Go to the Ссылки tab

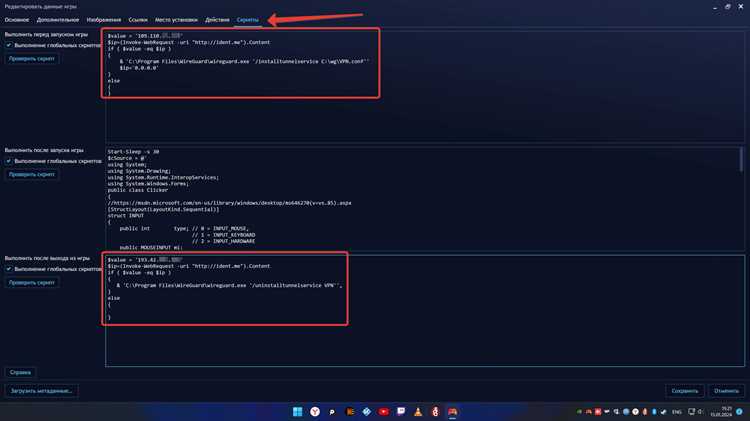pos(138,20)
